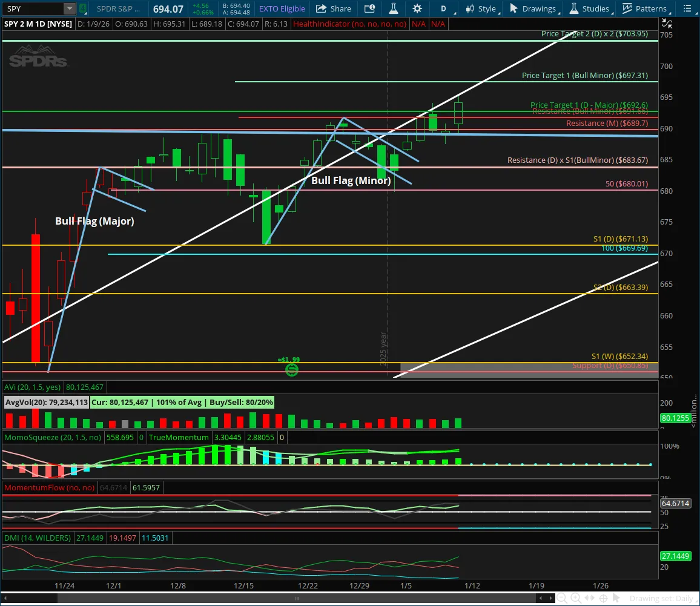Click the green dividend dollar marker on chart
This screenshot has width=700, height=606.
click(x=292, y=370)
